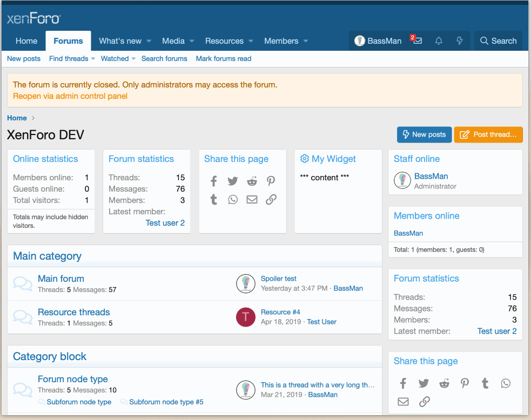Share on Pinterest from the top widget
The height and width of the screenshot is (420, 531).
click(x=271, y=181)
